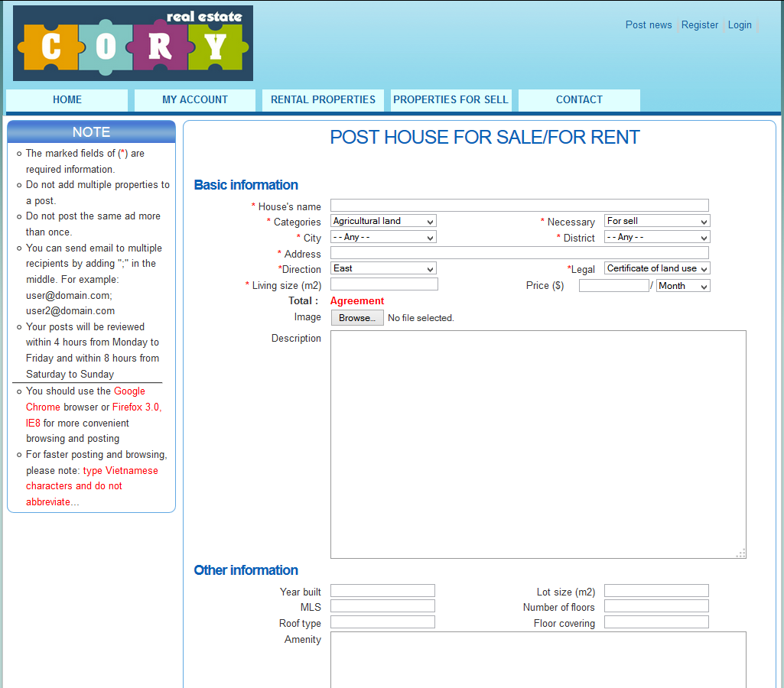
Task: Go to the CONTACT tab
Action: [578, 99]
